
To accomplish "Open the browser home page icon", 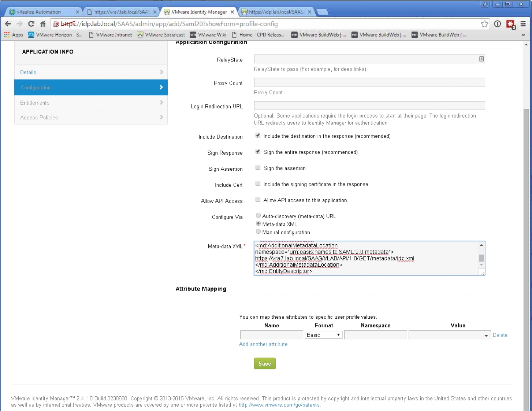I will pyautogui.click(x=43, y=24).
